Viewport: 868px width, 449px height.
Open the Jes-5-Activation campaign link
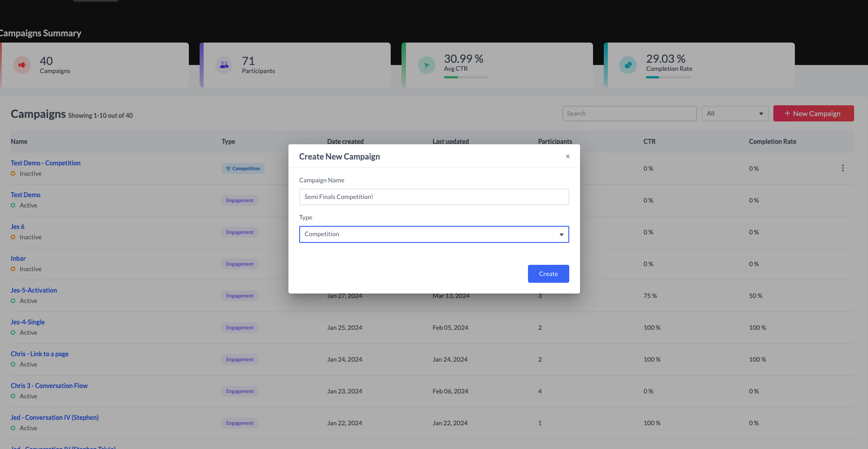[x=34, y=290]
